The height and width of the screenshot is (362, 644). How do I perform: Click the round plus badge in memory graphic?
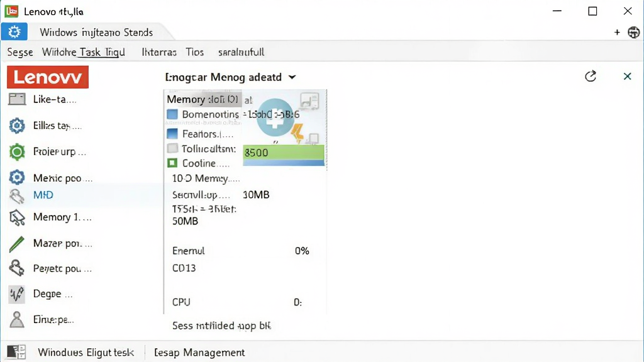(x=275, y=117)
